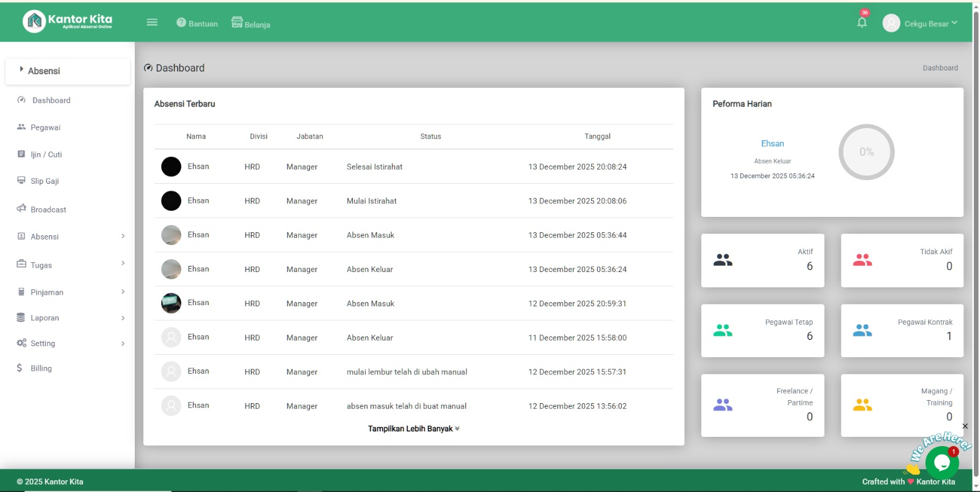This screenshot has height=492, width=980.
Task: Open the Pegawai Kontrak blue people icon
Action: click(862, 331)
